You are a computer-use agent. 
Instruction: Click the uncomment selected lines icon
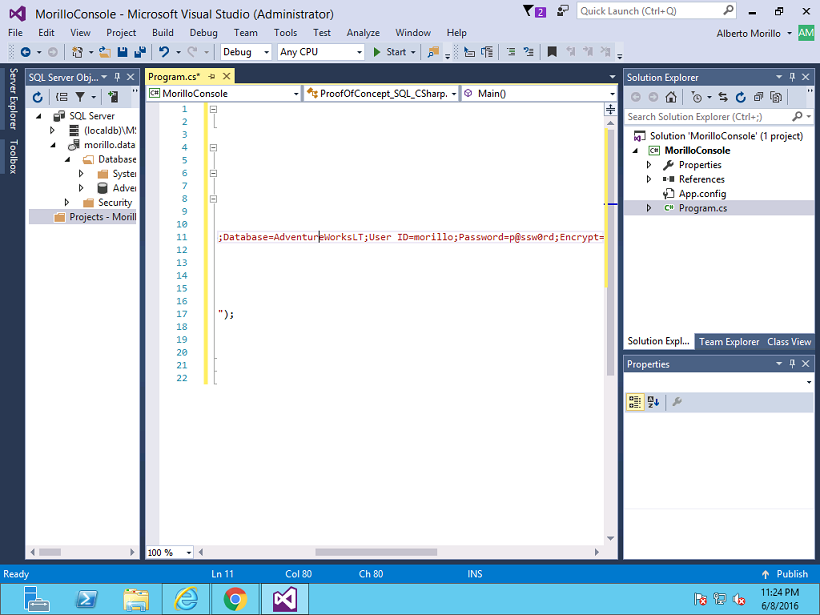pyautogui.click(x=529, y=52)
